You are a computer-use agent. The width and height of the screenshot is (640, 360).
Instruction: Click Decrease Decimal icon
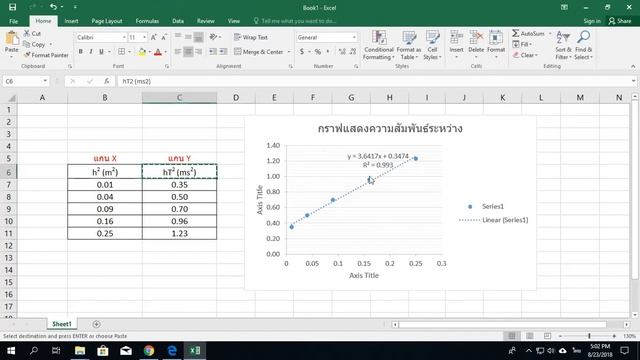pos(353,52)
